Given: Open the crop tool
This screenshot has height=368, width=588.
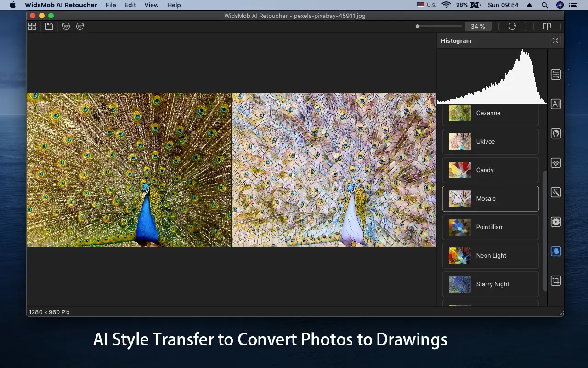Looking at the screenshot, I should [556, 281].
